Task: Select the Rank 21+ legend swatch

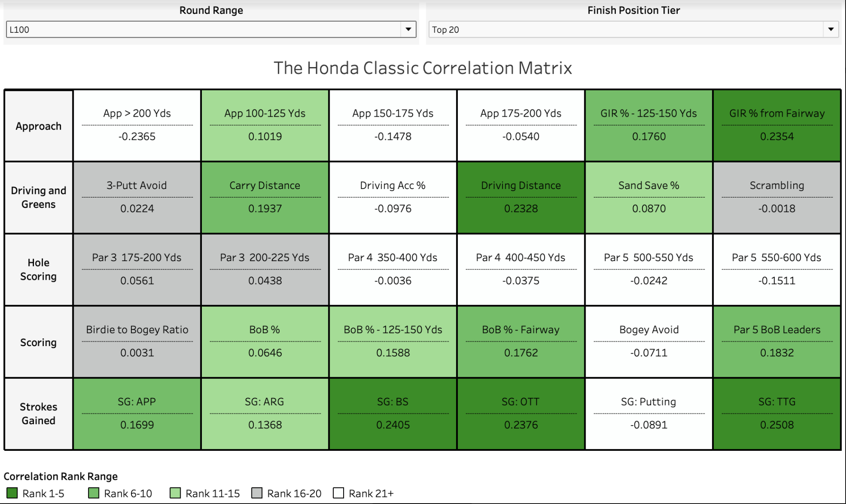Action: click(338, 493)
